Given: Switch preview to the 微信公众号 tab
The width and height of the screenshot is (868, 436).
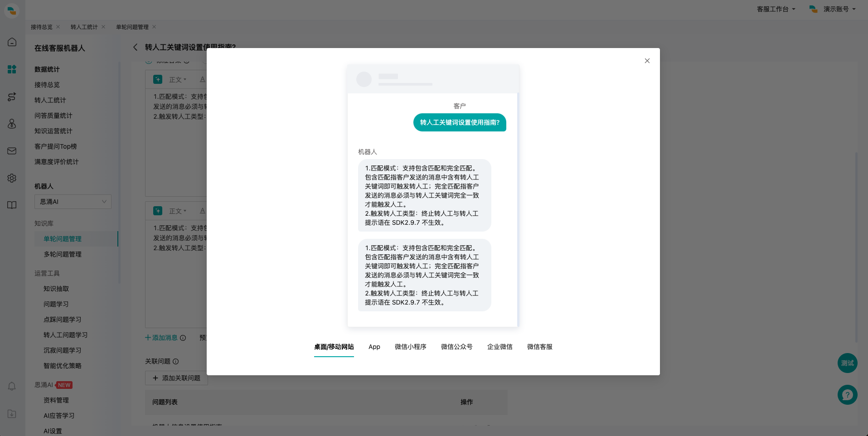Looking at the screenshot, I should [x=456, y=347].
